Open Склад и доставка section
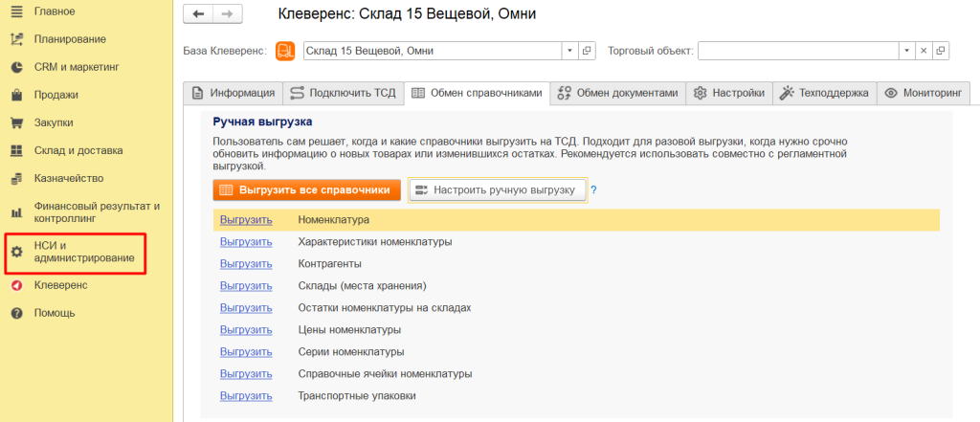Viewport: 980px width, 422px height. tap(78, 150)
